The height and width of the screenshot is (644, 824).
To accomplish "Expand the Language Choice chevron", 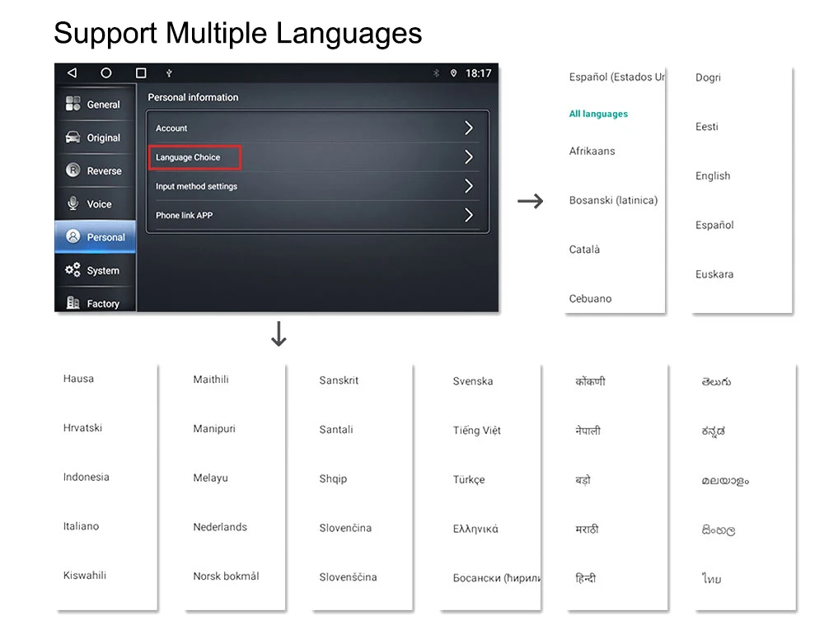I will (x=469, y=156).
